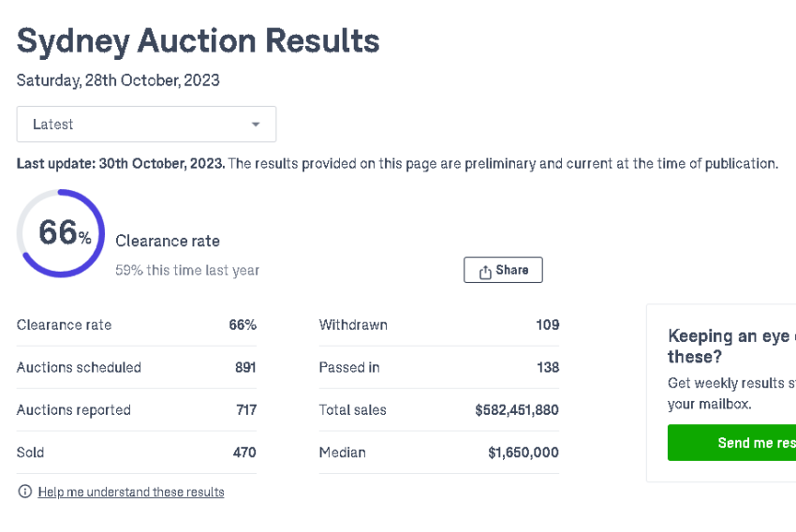Click the Auctions scheduled row

click(137, 367)
